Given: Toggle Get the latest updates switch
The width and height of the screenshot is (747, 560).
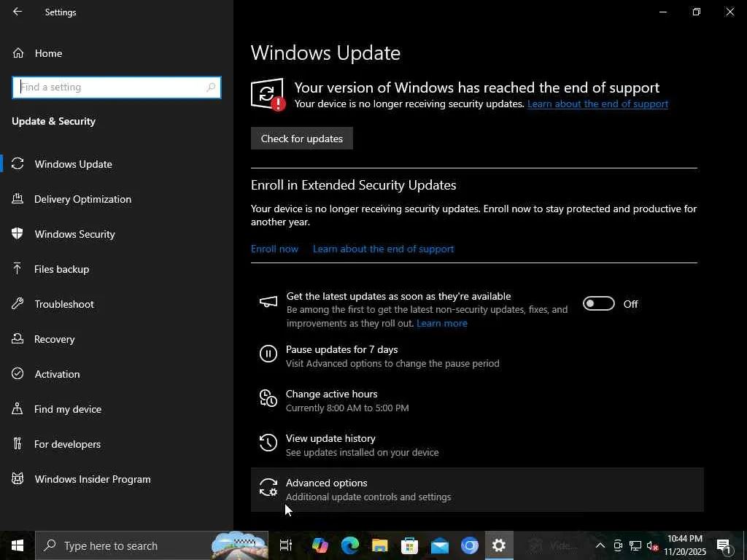Looking at the screenshot, I should (x=599, y=303).
